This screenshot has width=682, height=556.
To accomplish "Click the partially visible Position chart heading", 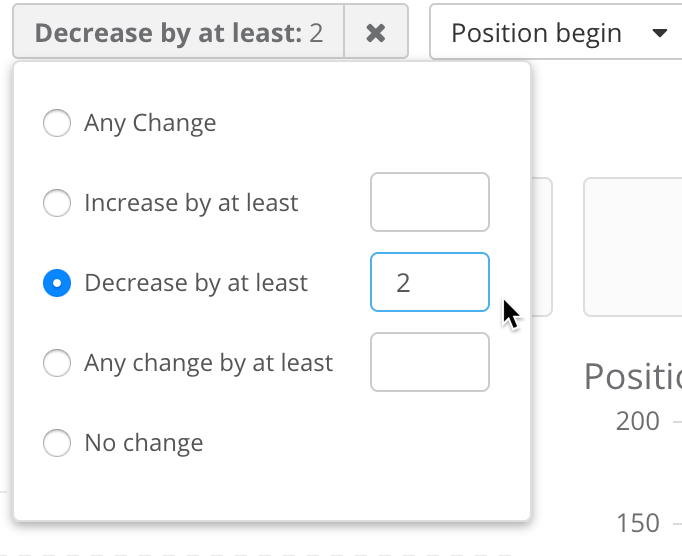I will click(x=633, y=377).
